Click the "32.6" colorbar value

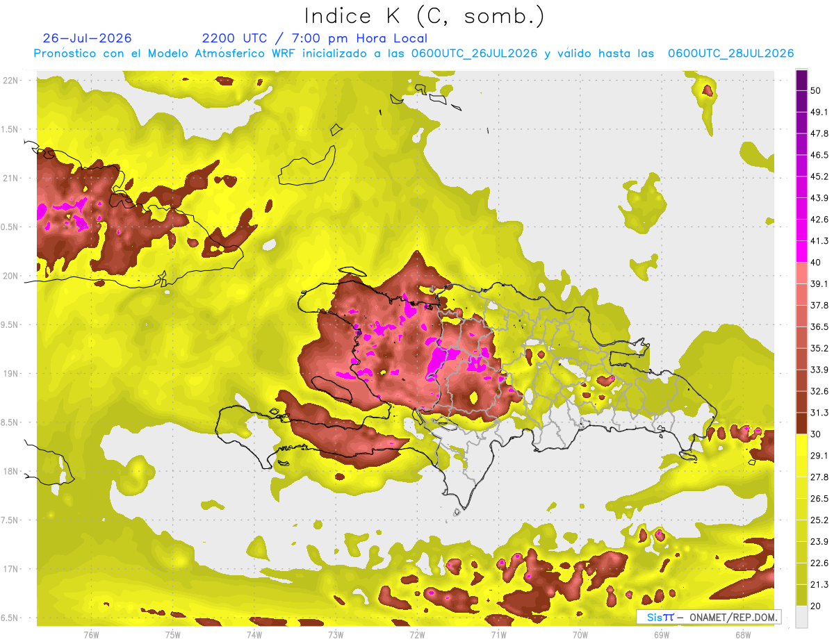pyautogui.click(x=819, y=391)
